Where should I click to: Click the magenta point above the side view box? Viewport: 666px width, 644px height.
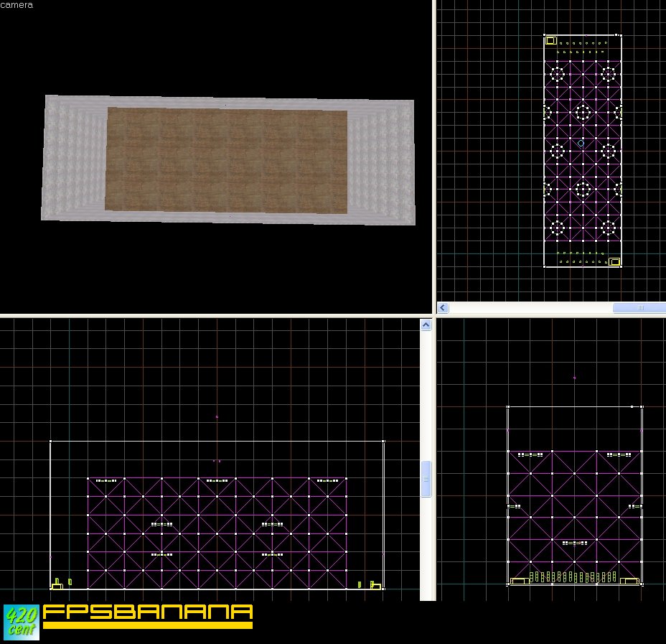tap(574, 377)
